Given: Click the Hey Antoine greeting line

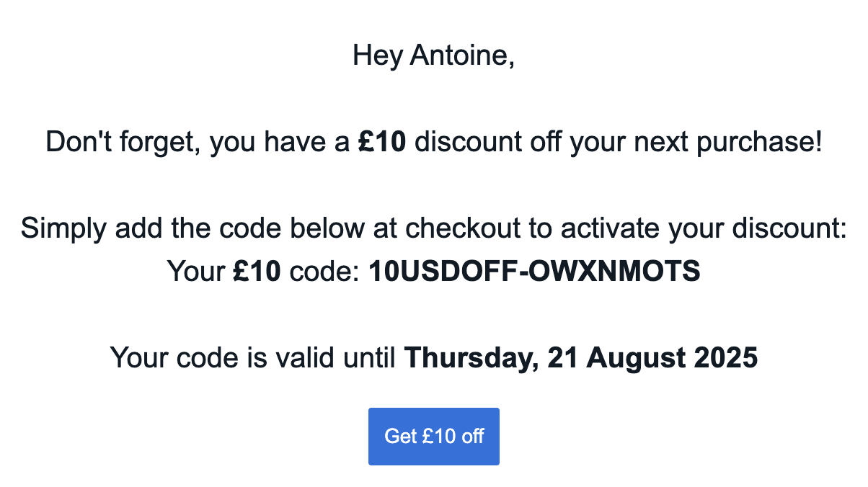Looking at the screenshot, I should point(433,55).
